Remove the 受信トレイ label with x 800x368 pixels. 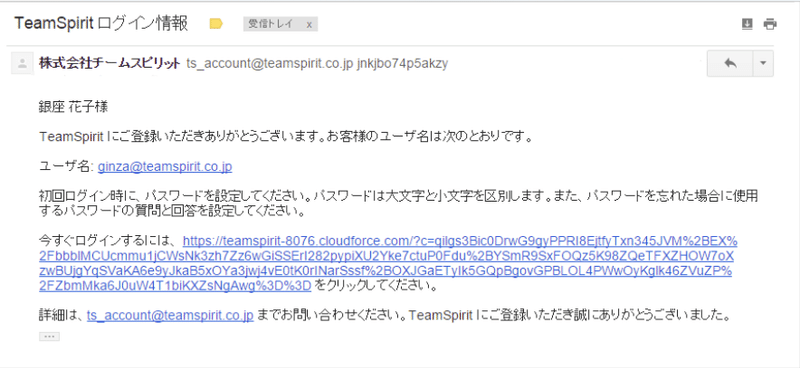[309, 24]
